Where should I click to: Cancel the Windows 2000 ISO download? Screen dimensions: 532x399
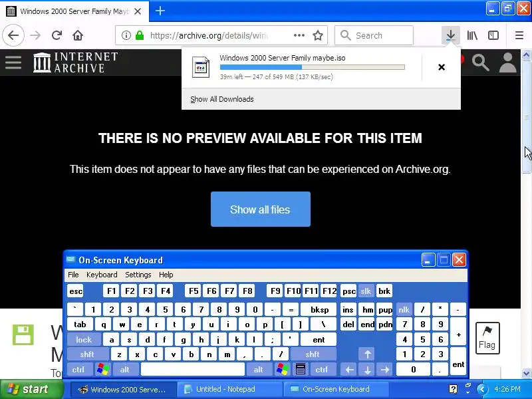click(x=442, y=67)
